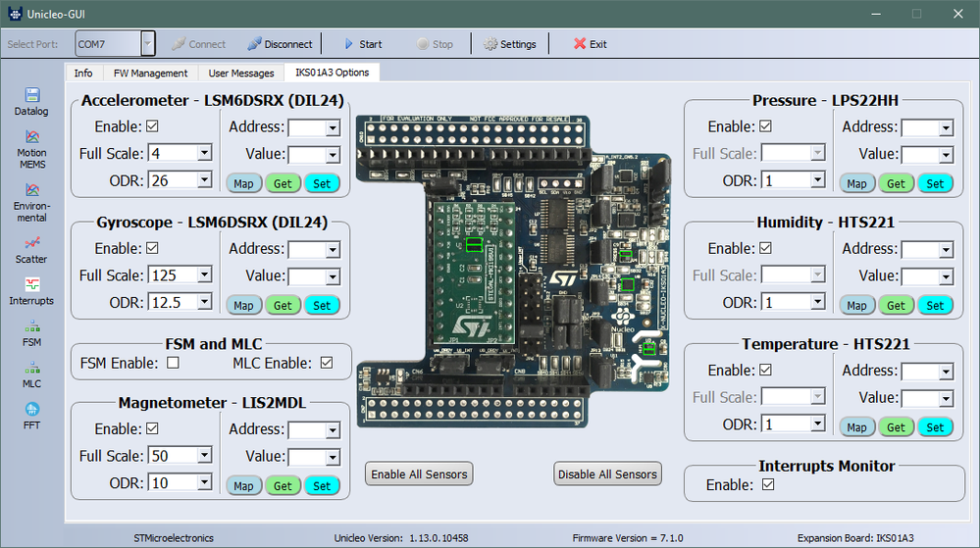Open the Environmental sensors view
Image resolution: width=980 pixels, height=548 pixels.
point(31,203)
